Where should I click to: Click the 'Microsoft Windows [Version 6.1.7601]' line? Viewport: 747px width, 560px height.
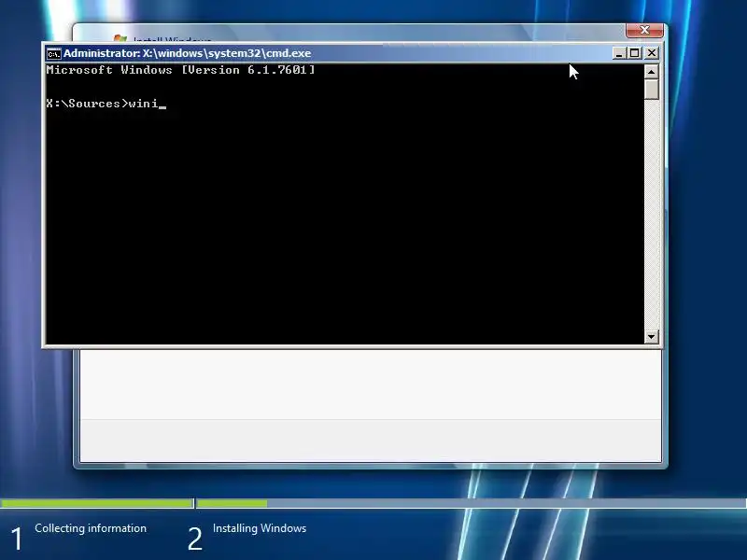click(x=180, y=70)
